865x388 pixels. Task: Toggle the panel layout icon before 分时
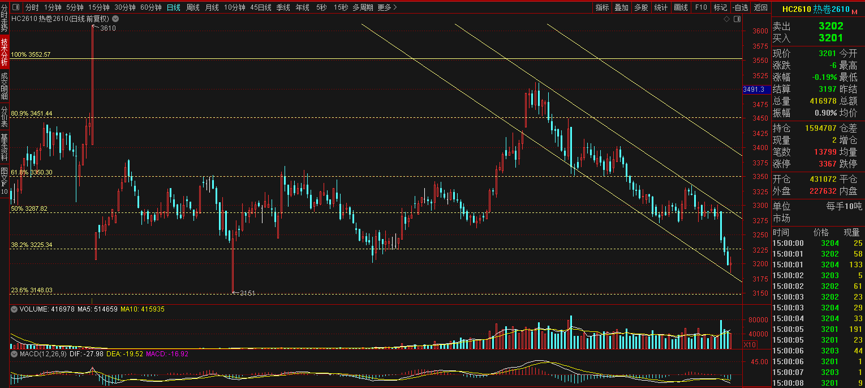tap(16, 8)
